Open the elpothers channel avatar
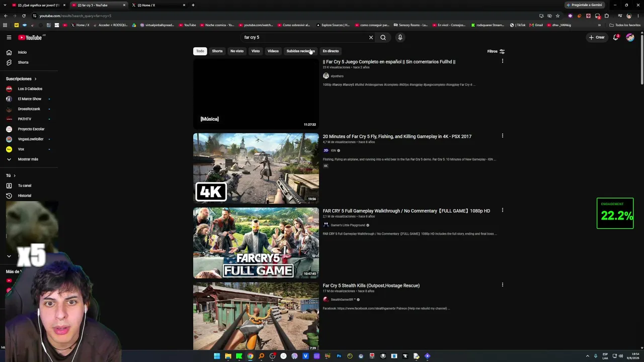Viewport: 644px width, 362px height. pyautogui.click(x=326, y=76)
